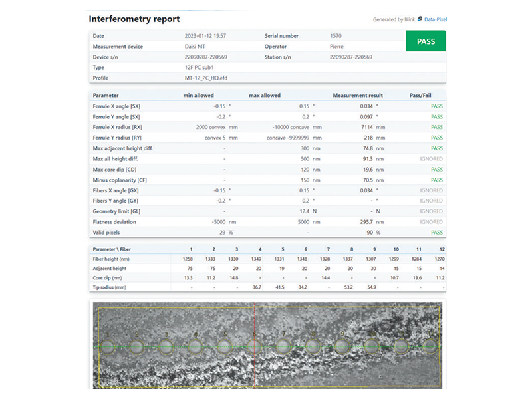Click the Fiber height value 1349 for fiber 4

click(x=255, y=259)
